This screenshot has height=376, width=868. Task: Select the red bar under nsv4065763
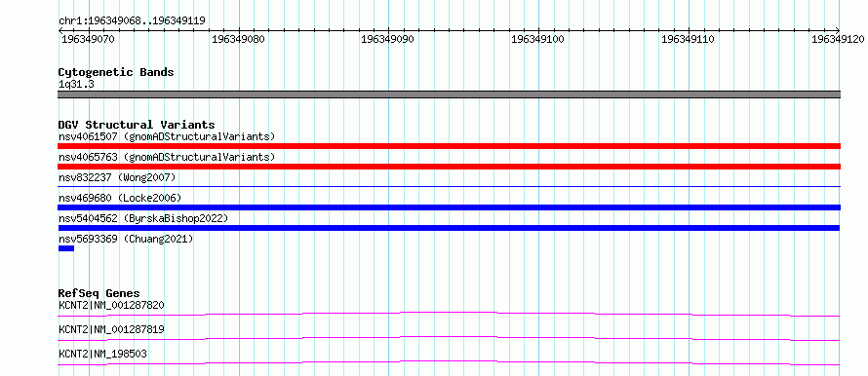click(449, 167)
